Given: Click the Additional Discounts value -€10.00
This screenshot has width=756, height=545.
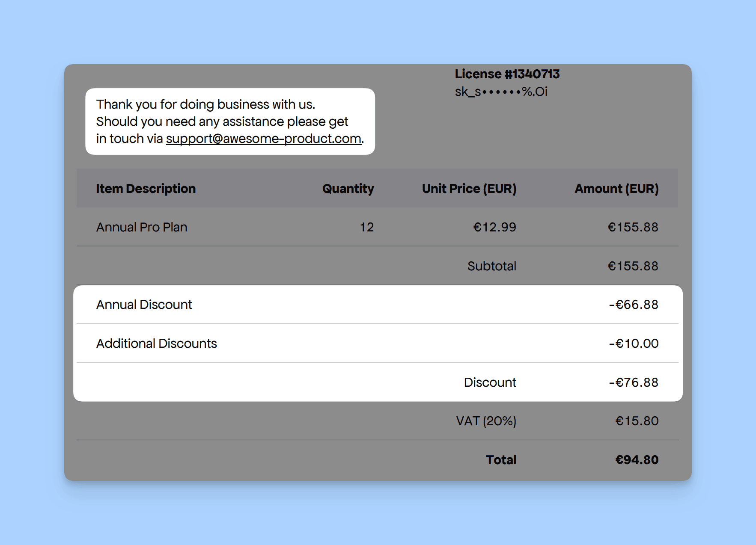Looking at the screenshot, I should coord(634,344).
